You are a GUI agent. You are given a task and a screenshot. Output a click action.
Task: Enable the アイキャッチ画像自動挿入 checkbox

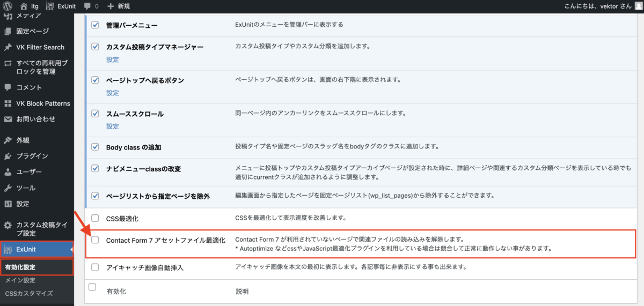click(x=96, y=267)
